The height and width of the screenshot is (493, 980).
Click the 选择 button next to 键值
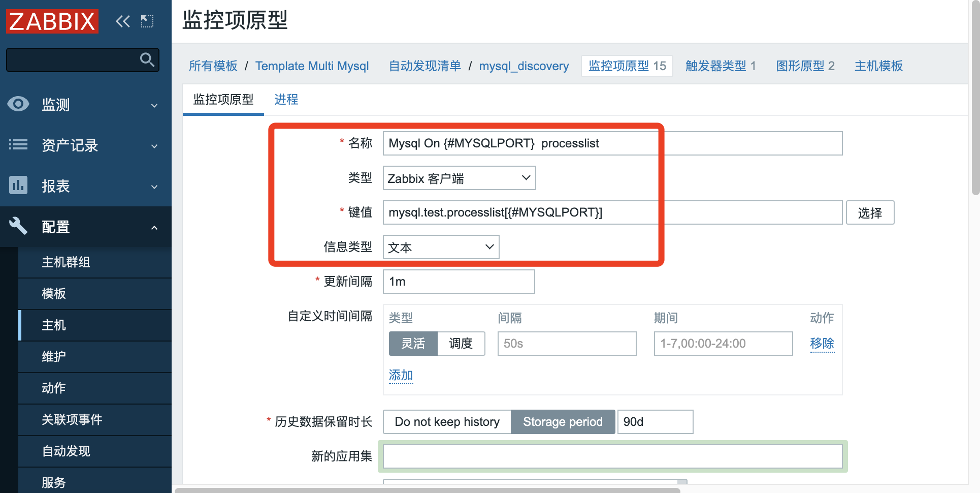(870, 212)
